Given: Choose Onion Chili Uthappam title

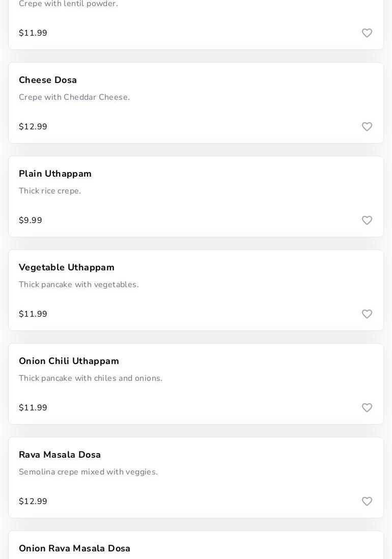Looking at the screenshot, I should coord(69,361).
